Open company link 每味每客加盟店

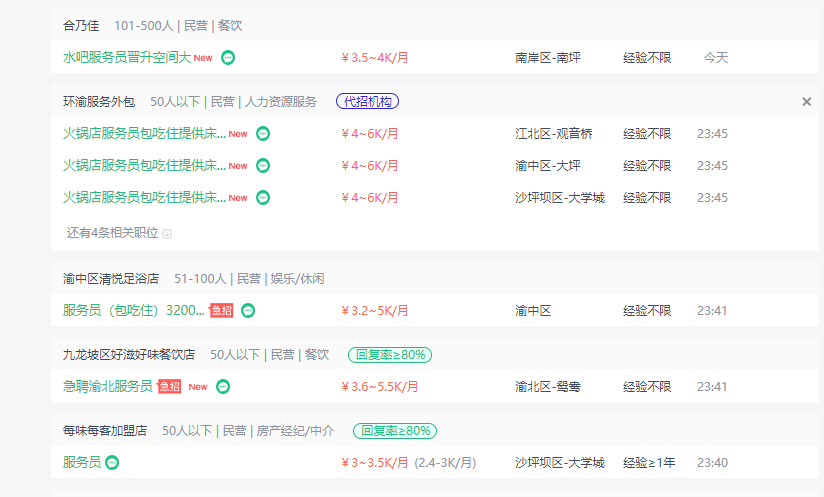tap(105, 430)
